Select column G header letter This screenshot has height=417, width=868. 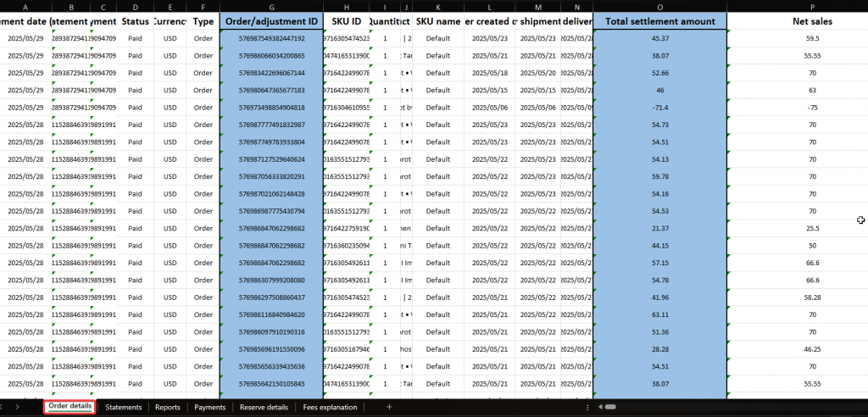[x=271, y=6]
